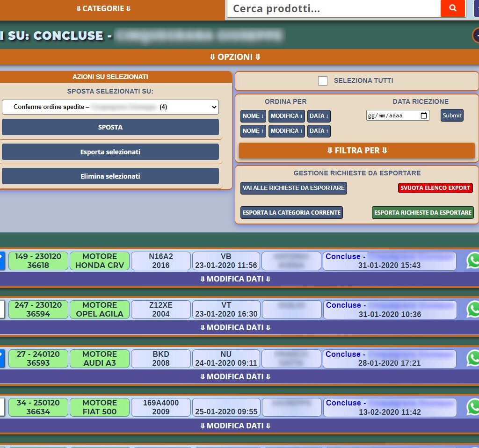Tick the Seleziona Tutti checkbox

pos(323,81)
